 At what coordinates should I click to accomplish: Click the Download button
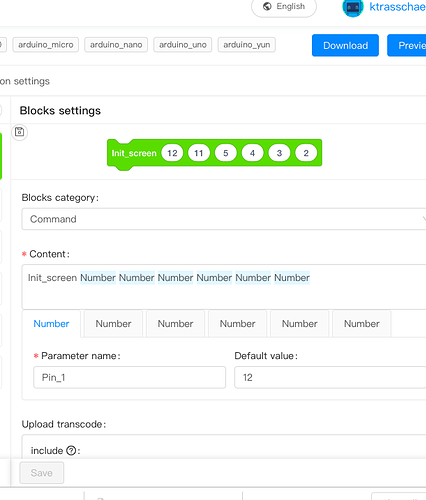click(345, 45)
